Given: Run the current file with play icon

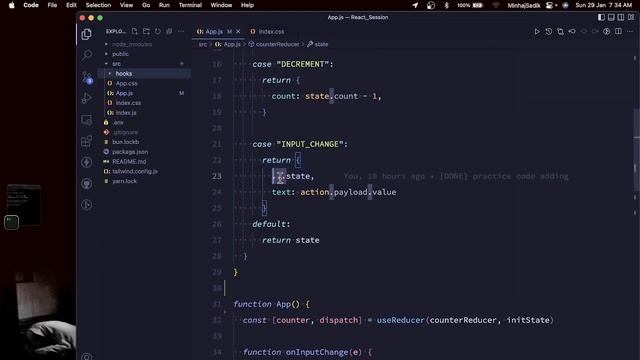Looking at the screenshot, I should pos(537,31).
